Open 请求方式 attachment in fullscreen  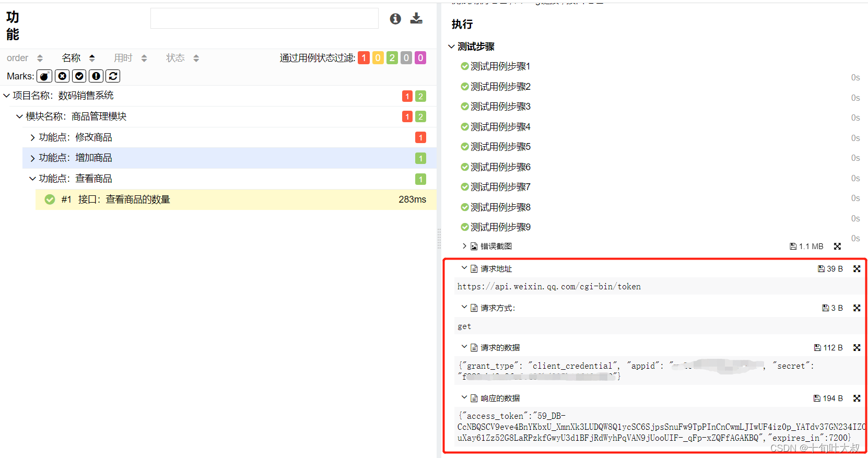click(x=857, y=308)
